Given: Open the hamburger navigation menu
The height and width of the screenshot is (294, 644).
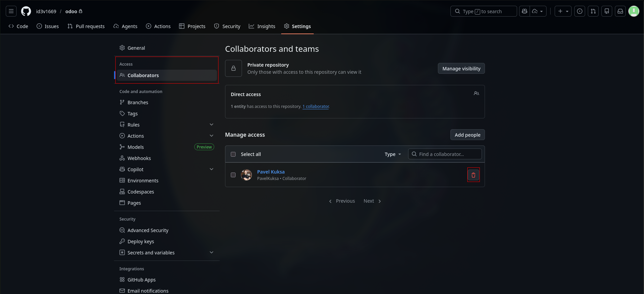Looking at the screenshot, I should tap(11, 11).
